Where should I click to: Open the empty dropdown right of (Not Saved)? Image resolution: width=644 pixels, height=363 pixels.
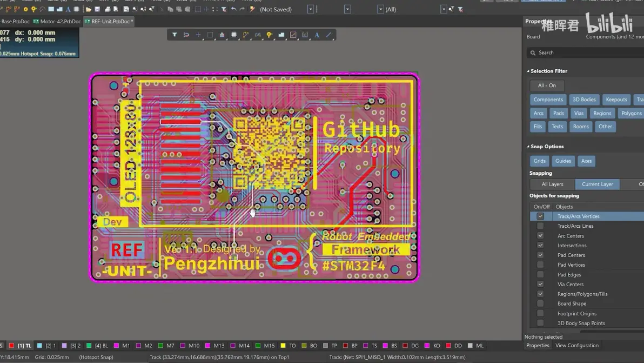[347, 9]
